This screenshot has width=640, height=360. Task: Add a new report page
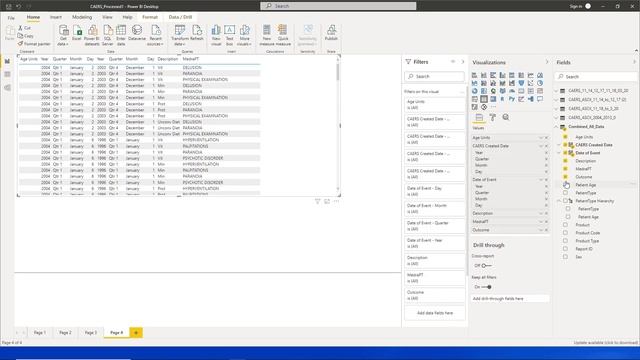point(136,333)
